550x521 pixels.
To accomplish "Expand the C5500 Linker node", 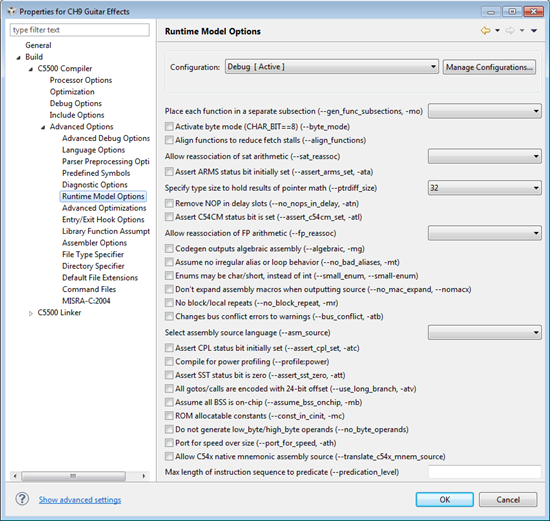I will 31,313.
